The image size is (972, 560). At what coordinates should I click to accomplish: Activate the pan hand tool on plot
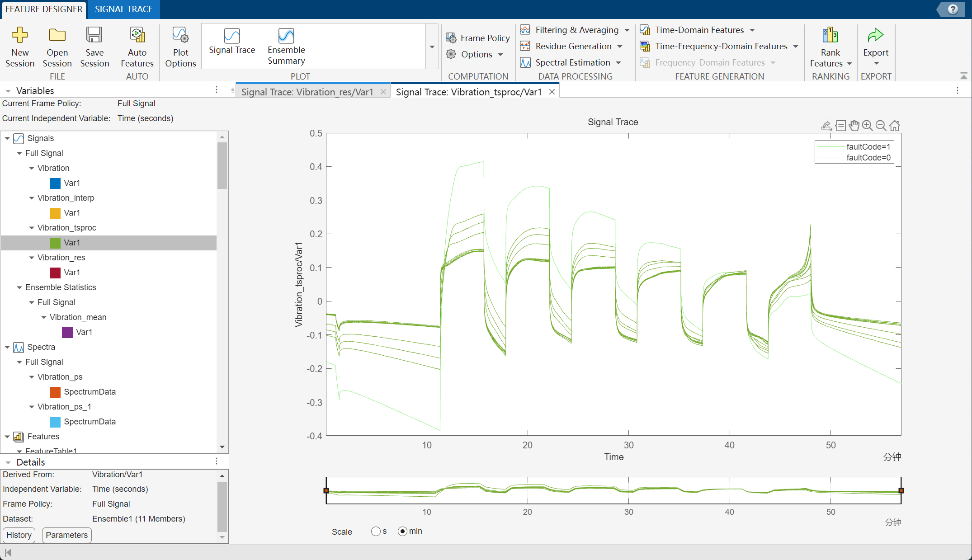[x=854, y=126]
